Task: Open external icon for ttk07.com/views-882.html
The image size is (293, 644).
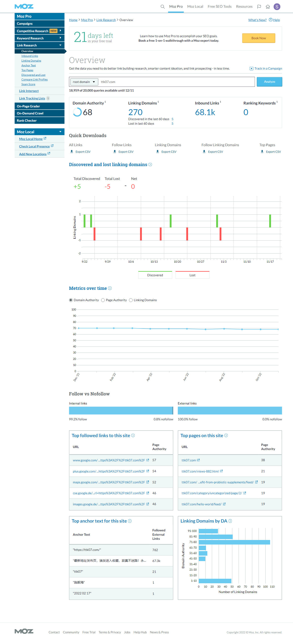Action: click(221, 471)
